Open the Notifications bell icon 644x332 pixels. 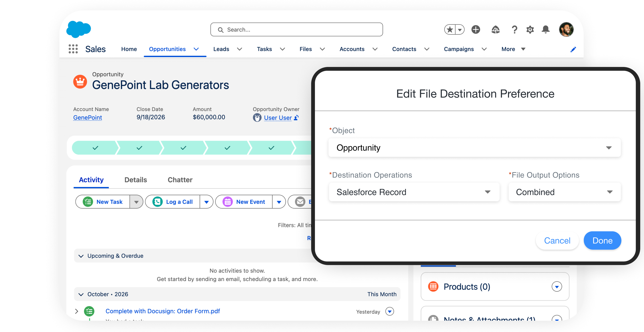545,29
